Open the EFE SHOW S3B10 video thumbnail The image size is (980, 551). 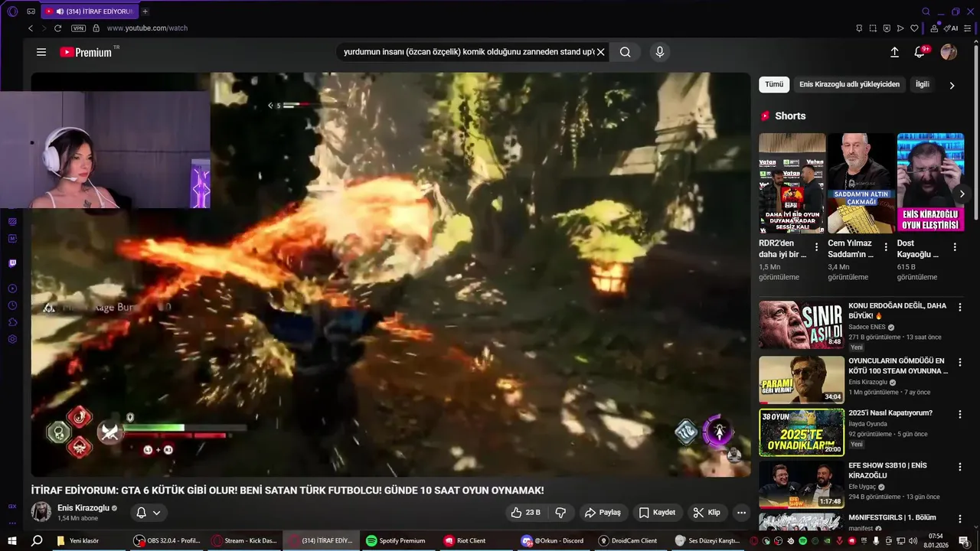(802, 484)
